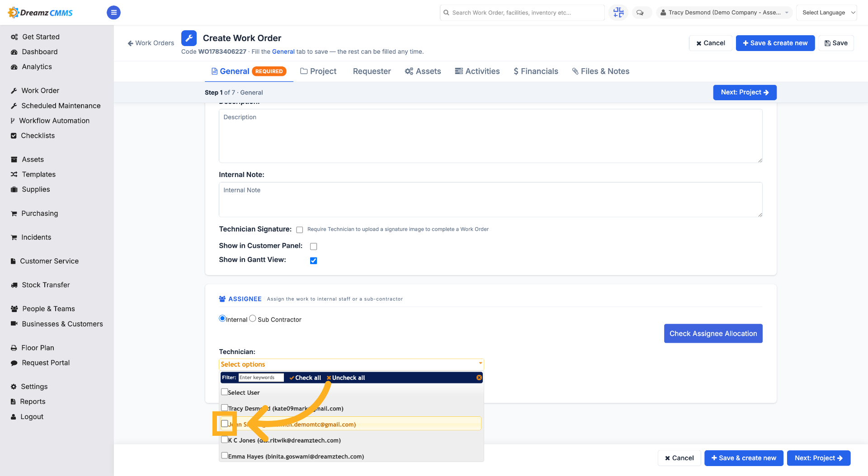
Task: Open Customer Service in sidebar
Action: pos(49,261)
